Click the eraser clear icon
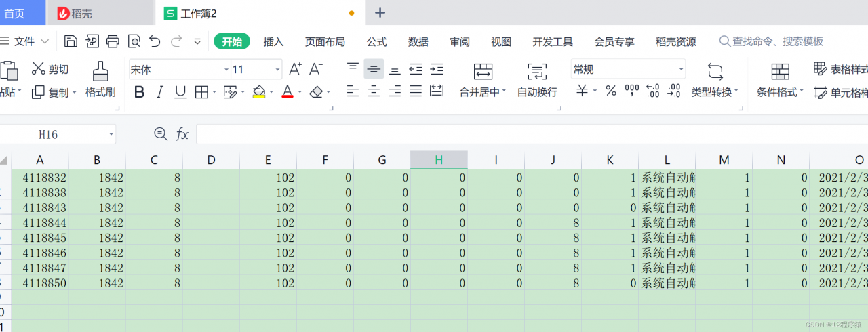 [316, 92]
